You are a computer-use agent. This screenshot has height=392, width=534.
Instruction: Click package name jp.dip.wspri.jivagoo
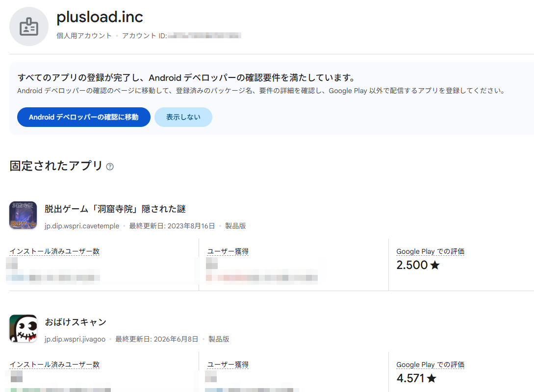[75, 339]
